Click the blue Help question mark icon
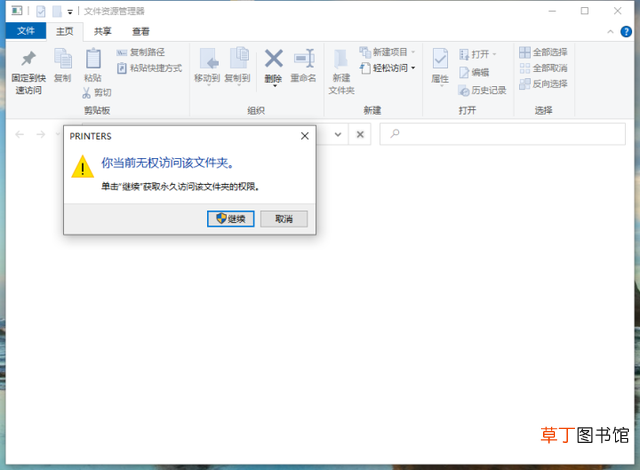 pos(626,31)
